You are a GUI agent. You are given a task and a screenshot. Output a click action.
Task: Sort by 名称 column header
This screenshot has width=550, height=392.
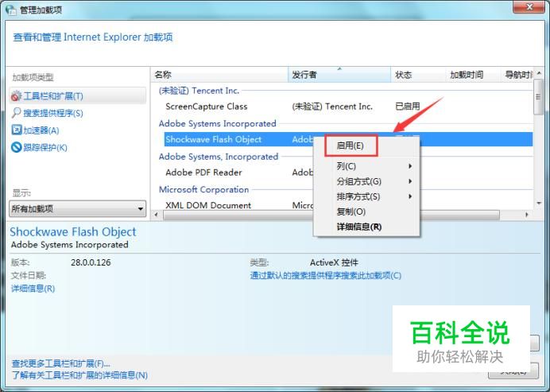click(x=219, y=75)
